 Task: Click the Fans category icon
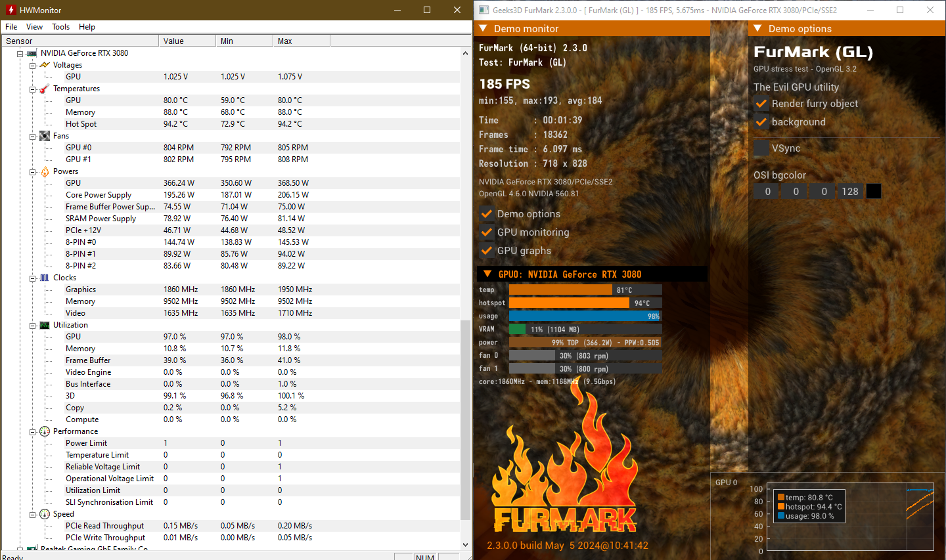coord(45,136)
